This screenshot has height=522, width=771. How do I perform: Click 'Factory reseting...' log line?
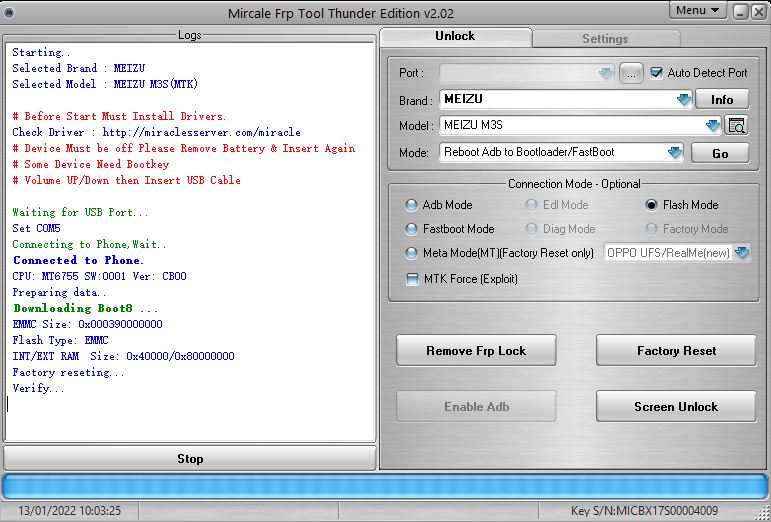[x=68, y=373]
